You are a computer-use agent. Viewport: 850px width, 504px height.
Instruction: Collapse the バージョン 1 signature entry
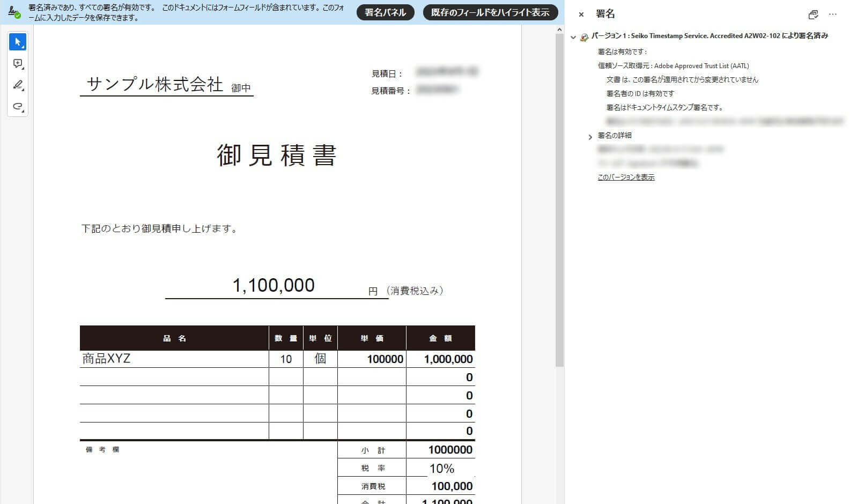pyautogui.click(x=573, y=37)
